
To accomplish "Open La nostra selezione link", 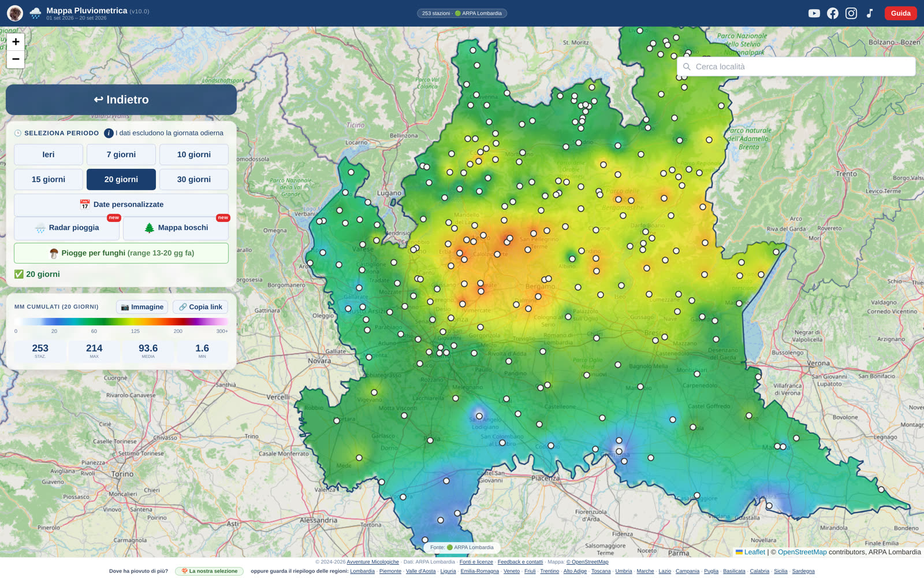I will pos(209,571).
